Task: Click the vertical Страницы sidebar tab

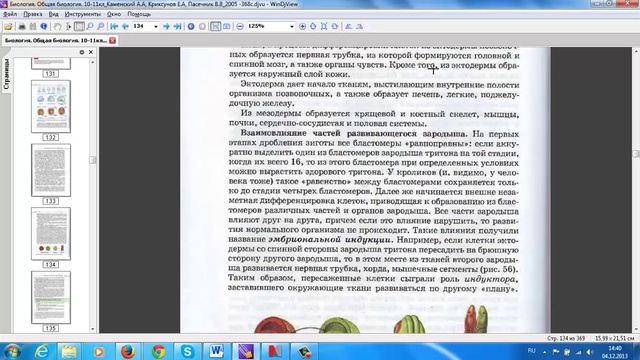Action: point(6,74)
